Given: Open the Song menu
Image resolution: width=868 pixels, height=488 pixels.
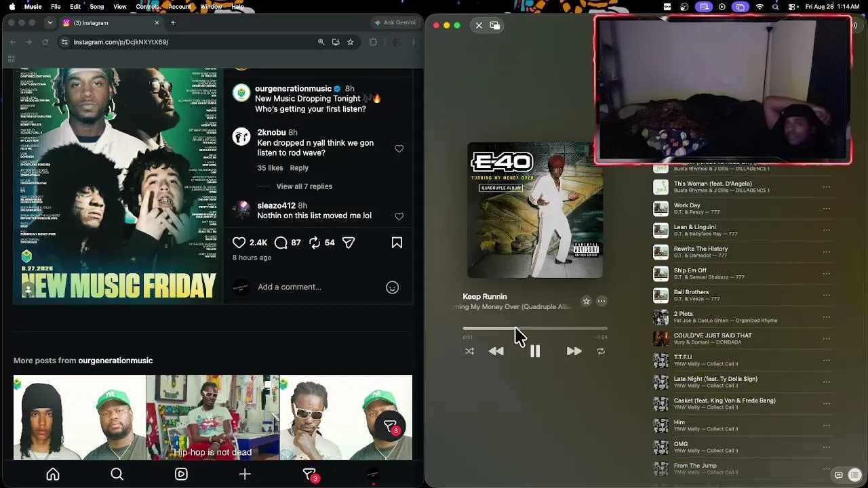Looking at the screenshot, I should (97, 7).
